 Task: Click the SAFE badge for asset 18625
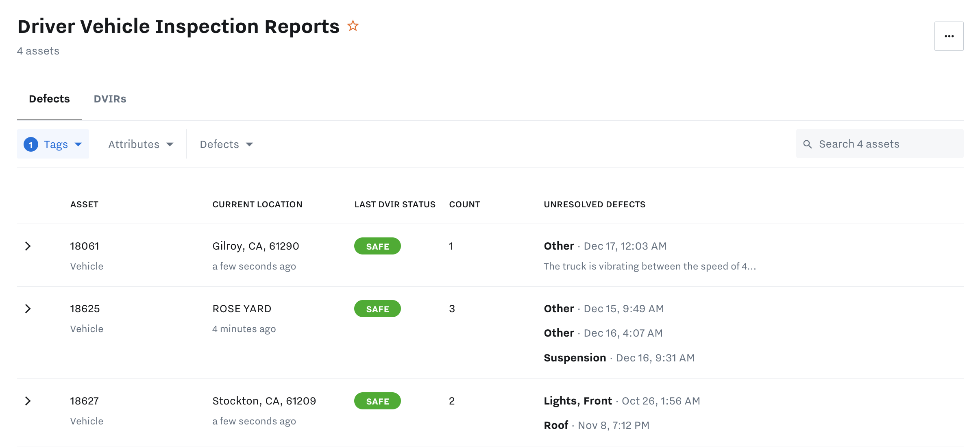[x=377, y=309]
